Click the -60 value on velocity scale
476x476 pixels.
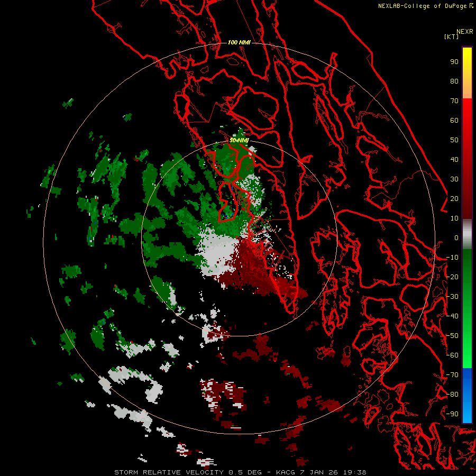(452, 355)
